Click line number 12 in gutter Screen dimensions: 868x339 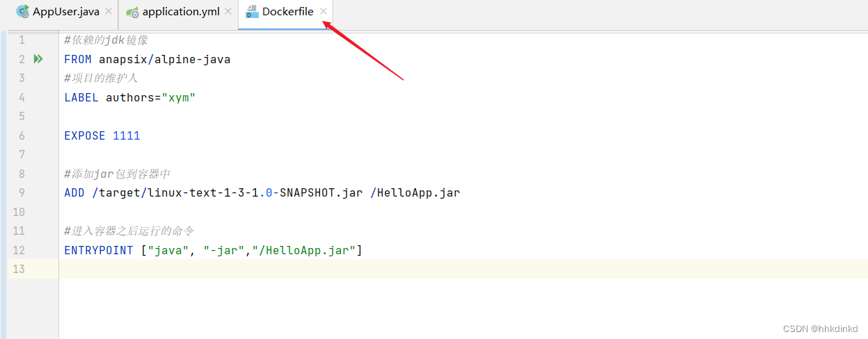(19, 250)
